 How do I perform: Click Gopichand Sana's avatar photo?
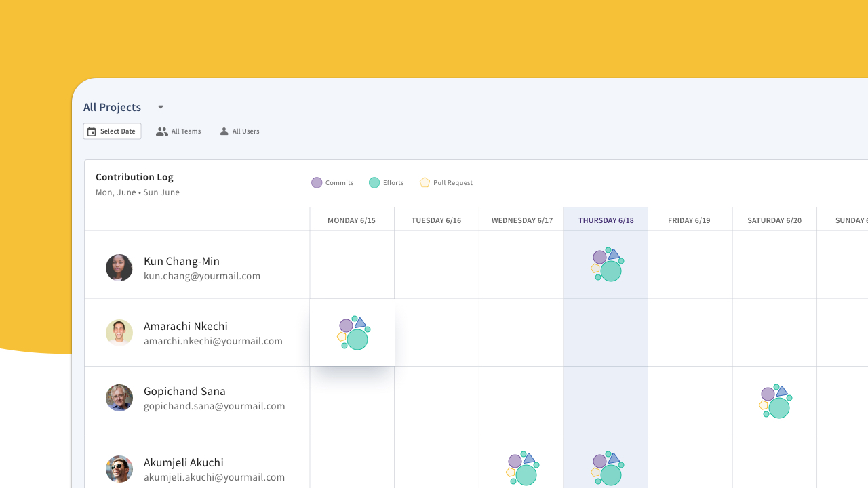[119, 398]
